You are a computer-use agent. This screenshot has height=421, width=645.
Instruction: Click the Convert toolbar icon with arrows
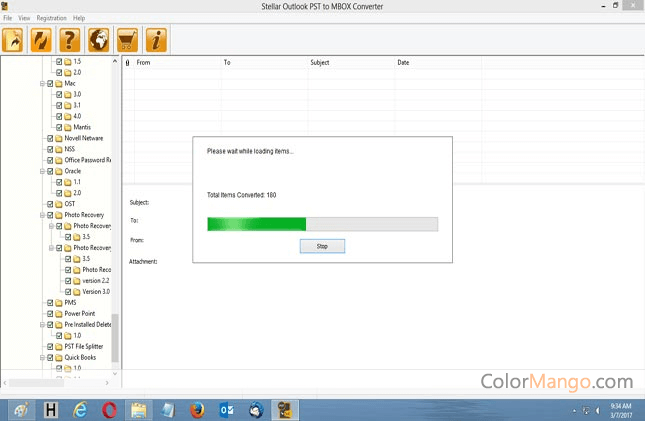42,40
